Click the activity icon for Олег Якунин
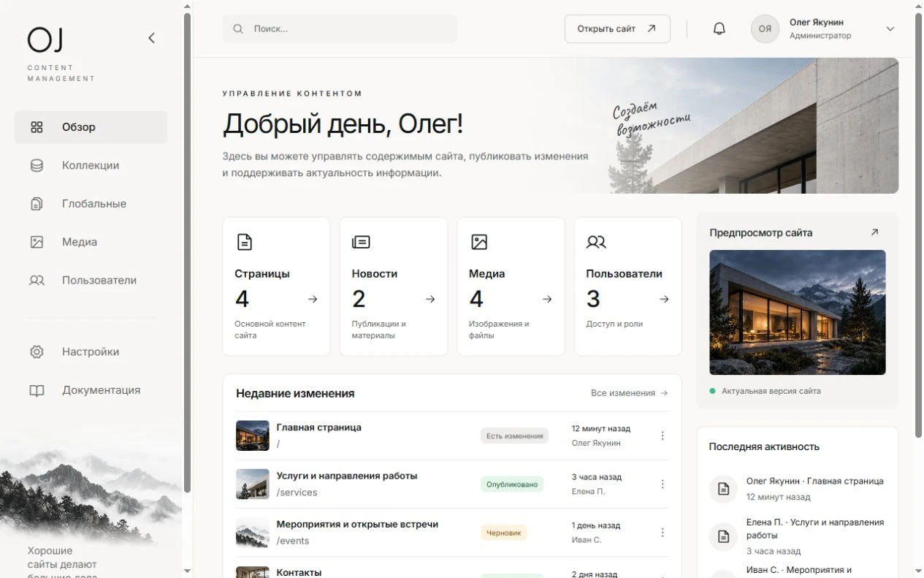This screenshot has width=924, height=578. click(x=723, y=489)
